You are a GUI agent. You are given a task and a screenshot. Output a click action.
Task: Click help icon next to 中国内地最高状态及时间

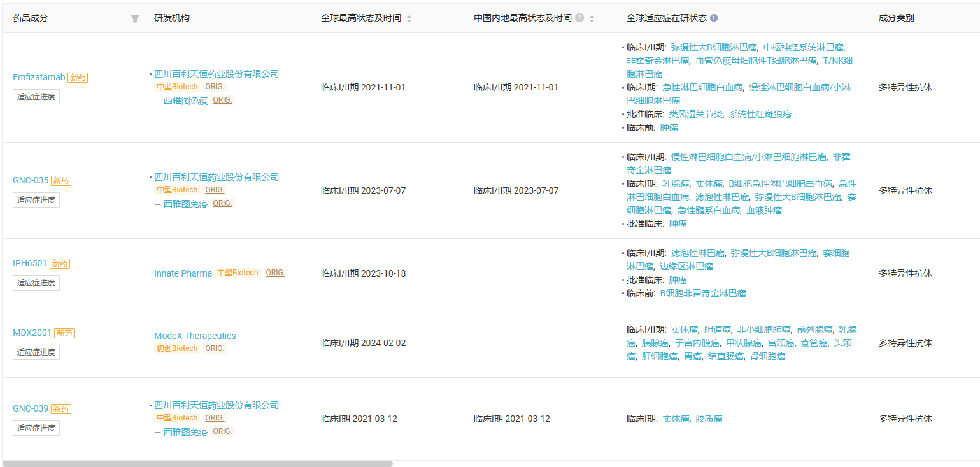[579, 18]
